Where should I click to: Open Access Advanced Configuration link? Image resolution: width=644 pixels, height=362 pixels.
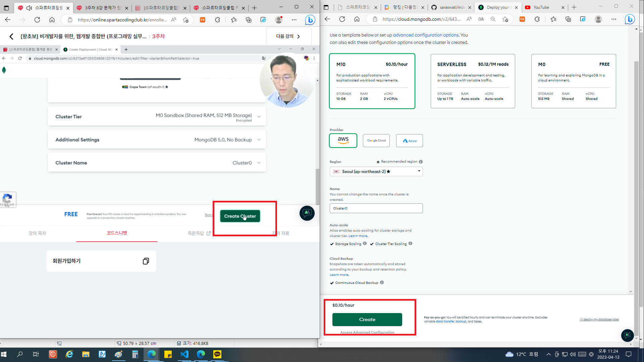(x=367, y=332)
